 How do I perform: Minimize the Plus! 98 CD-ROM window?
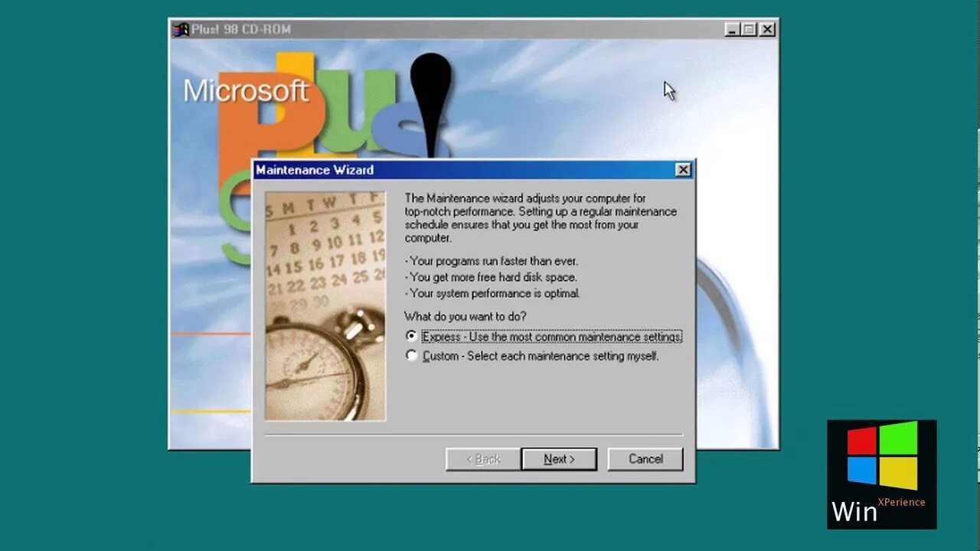[733, 30]
